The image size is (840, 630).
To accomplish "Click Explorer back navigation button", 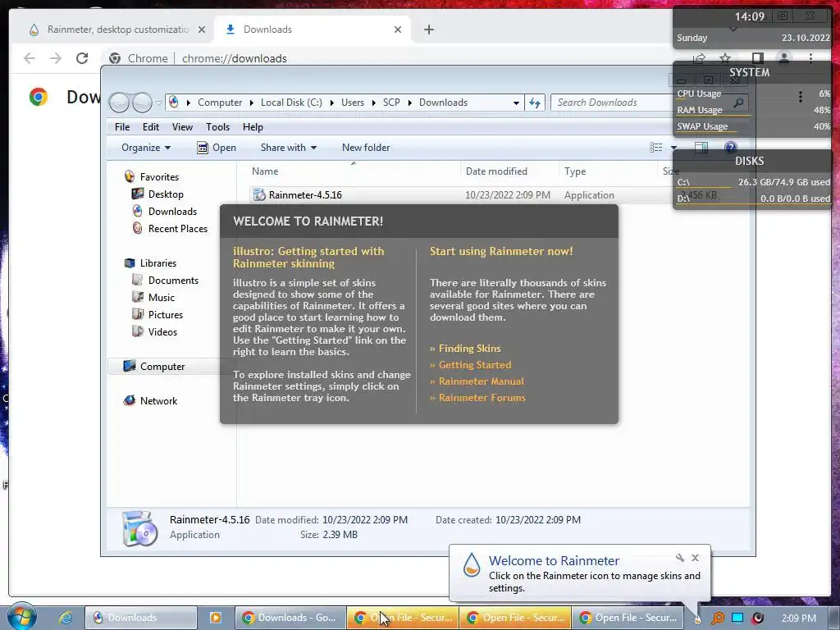I will (x=119, y=103).
